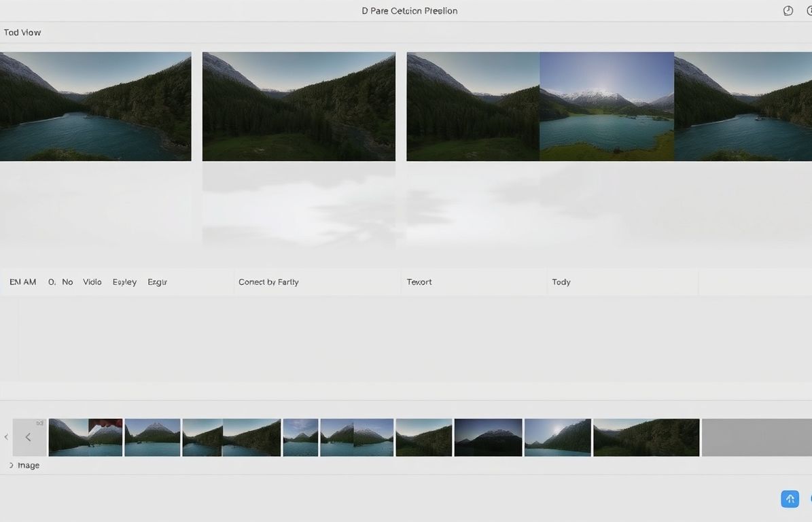
Task: Click the partial circular icon on the right edge
Action: click(809, 10)
